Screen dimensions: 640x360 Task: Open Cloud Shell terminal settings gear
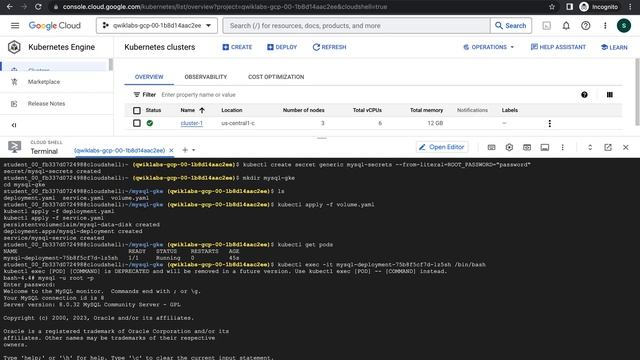[509, 147]
